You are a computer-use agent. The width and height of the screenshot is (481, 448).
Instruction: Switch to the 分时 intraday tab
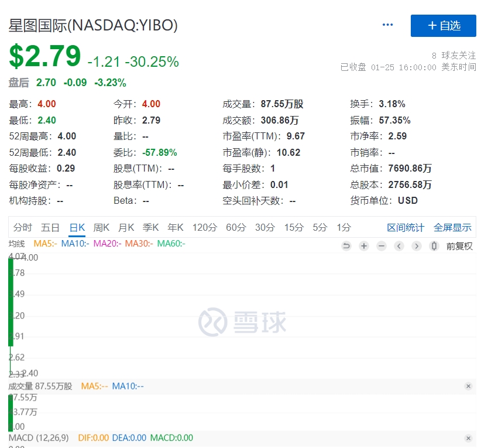22,227
